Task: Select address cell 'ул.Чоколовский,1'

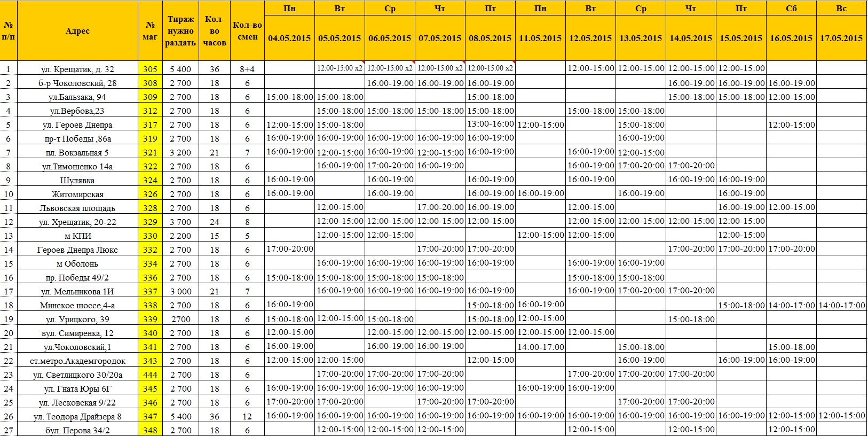Action: click(77, 347)
